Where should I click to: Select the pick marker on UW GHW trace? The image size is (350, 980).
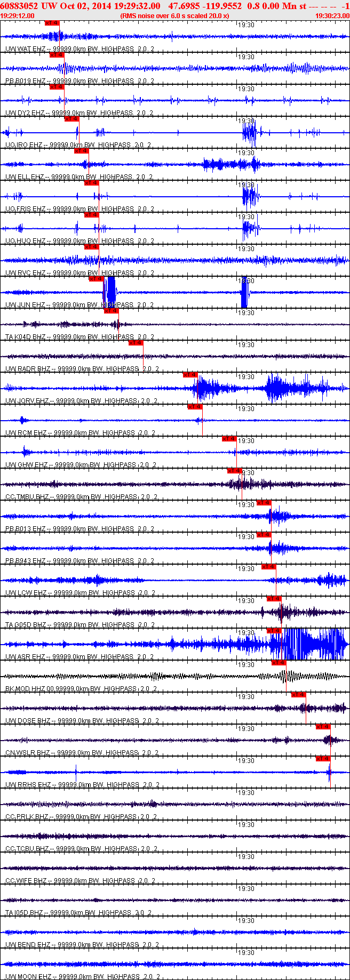coord(229,439)
